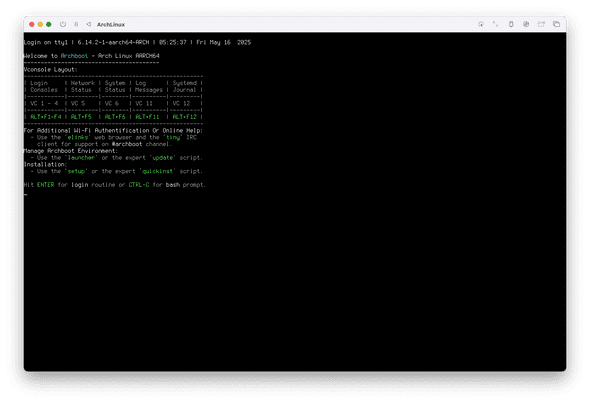Open the disc drive image icon

tap(526, 24)
